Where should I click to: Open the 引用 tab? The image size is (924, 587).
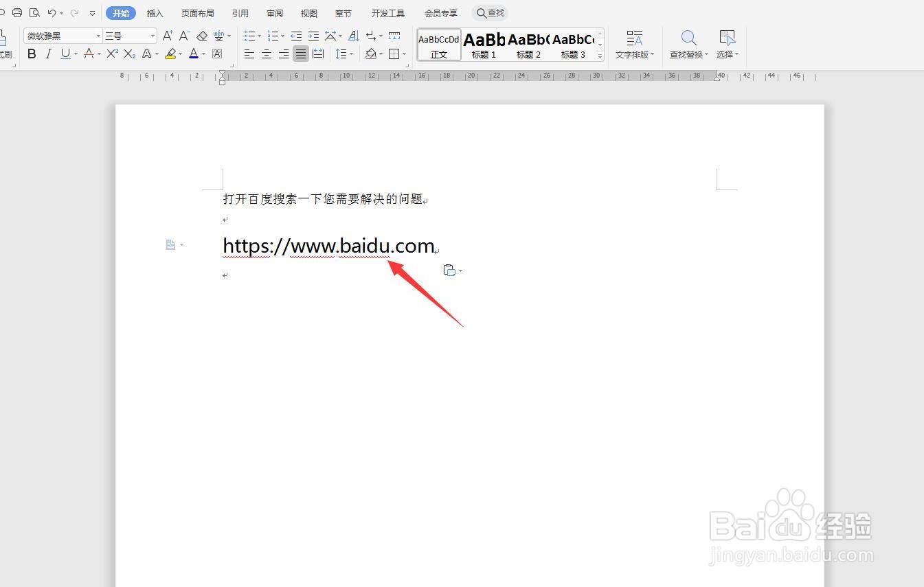click(x=240, y=13)
